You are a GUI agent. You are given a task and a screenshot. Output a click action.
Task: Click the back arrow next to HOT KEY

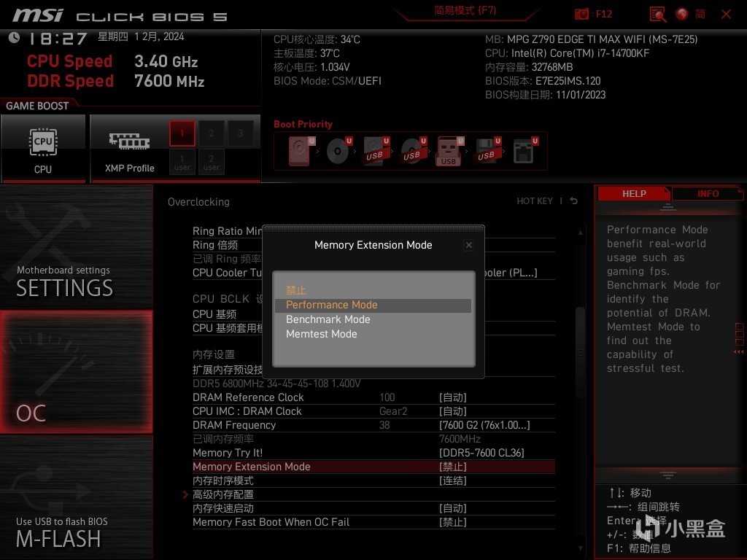click(574, 201)
